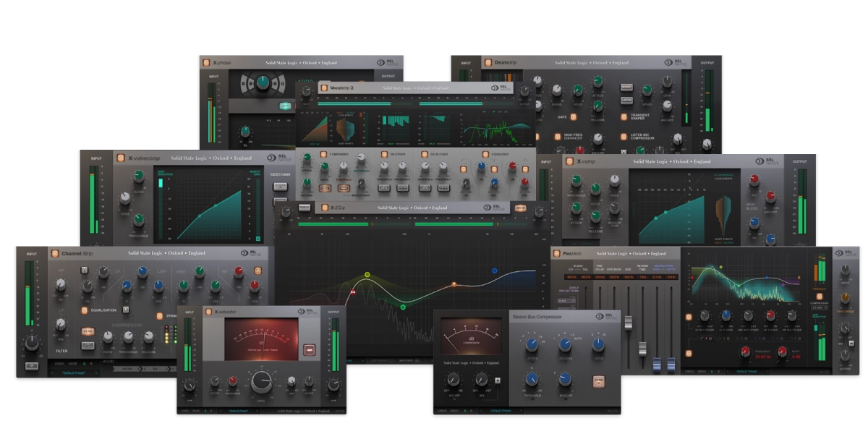
Task: Click the rightmost blue fader on FlexVerb
Action: coord(671,364)
